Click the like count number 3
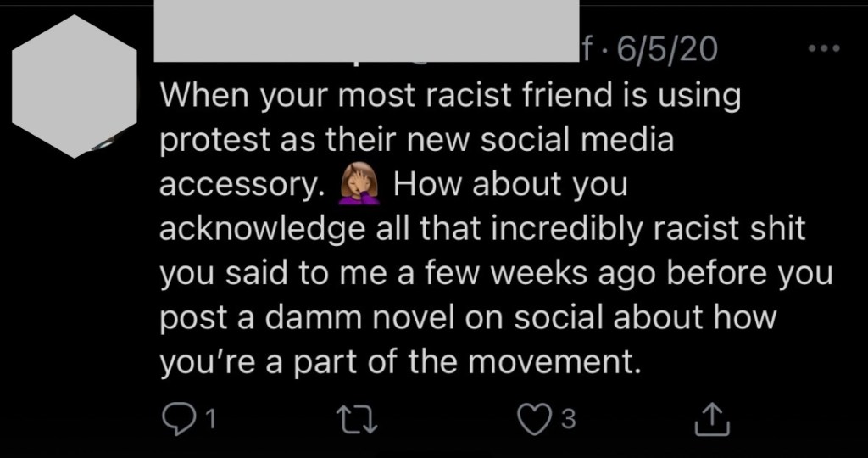 (570, 419)
